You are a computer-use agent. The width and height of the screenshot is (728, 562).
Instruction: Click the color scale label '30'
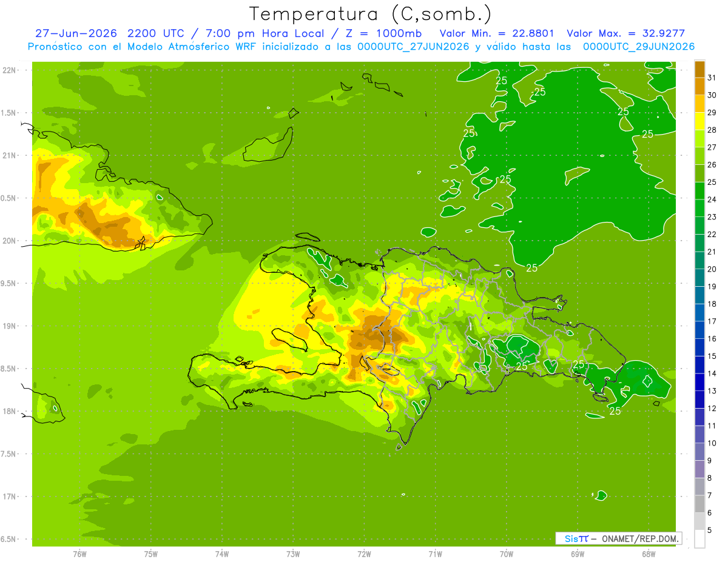click(712, 95)
